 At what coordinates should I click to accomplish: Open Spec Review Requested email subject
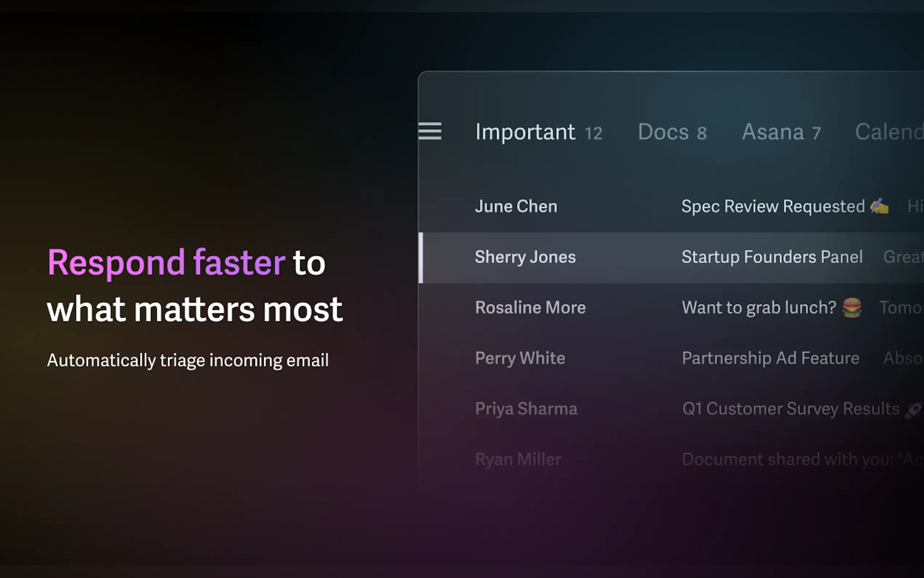click(x=773, y=206)
